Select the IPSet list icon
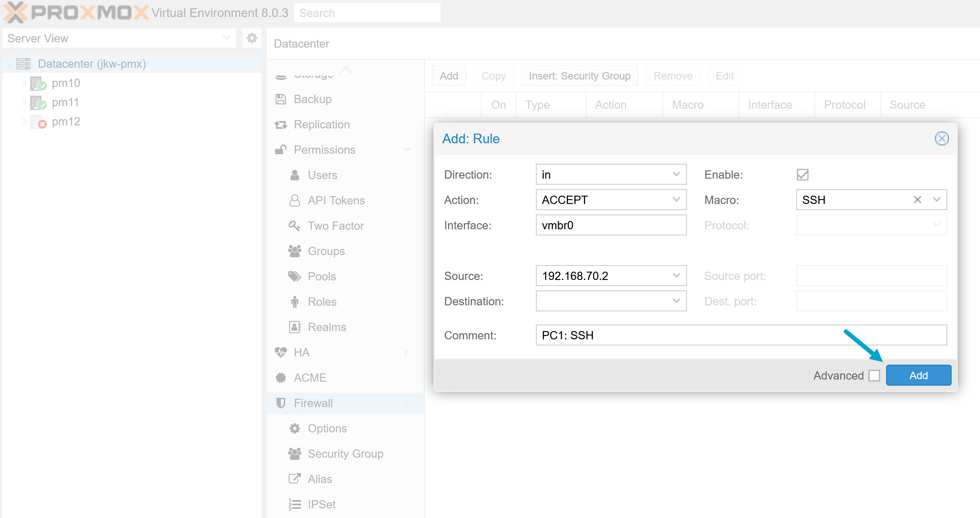This screenshot has height=518, width=980. [x=294, y=504]
